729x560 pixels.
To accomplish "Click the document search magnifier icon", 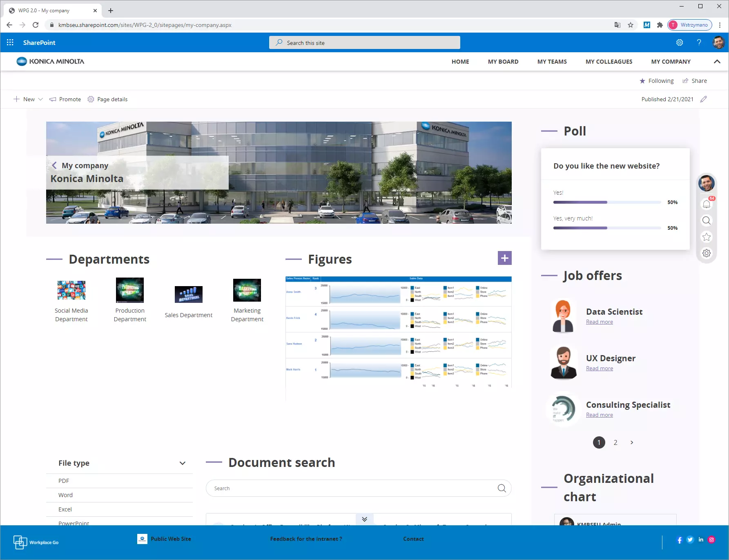I will tap(502, 489).
